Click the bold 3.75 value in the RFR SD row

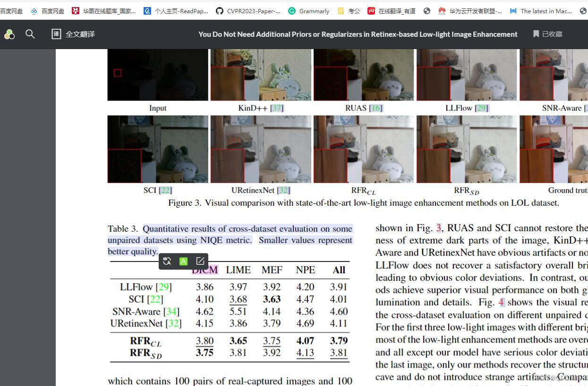[x=205, y=352]
